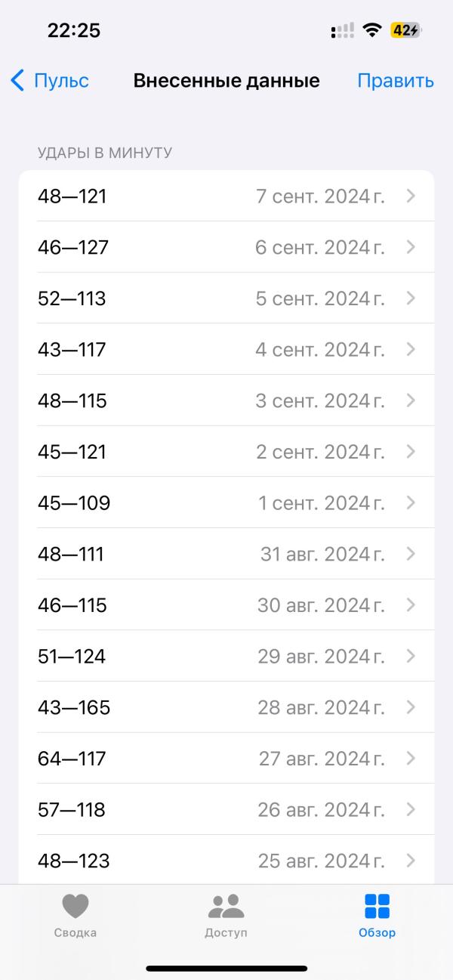
Task: Tap the cellular signal bars icon
Action: point(342,30)
